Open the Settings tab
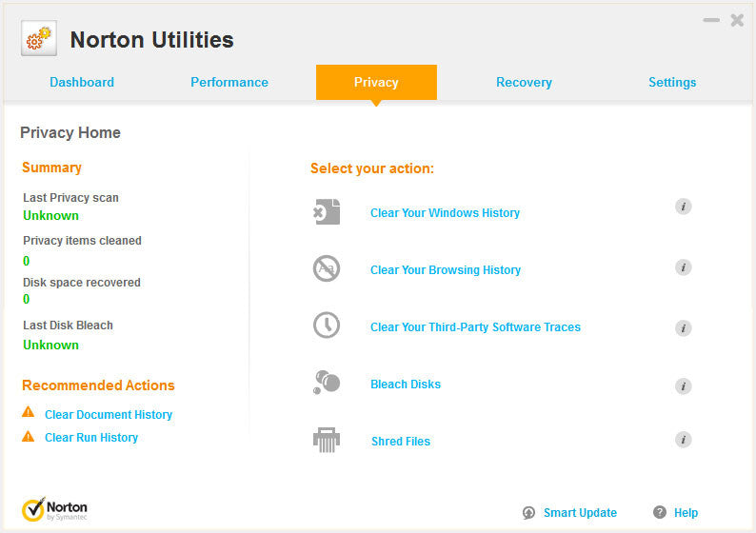The width and height of the screenshot is (756, 533). (672, 83)
